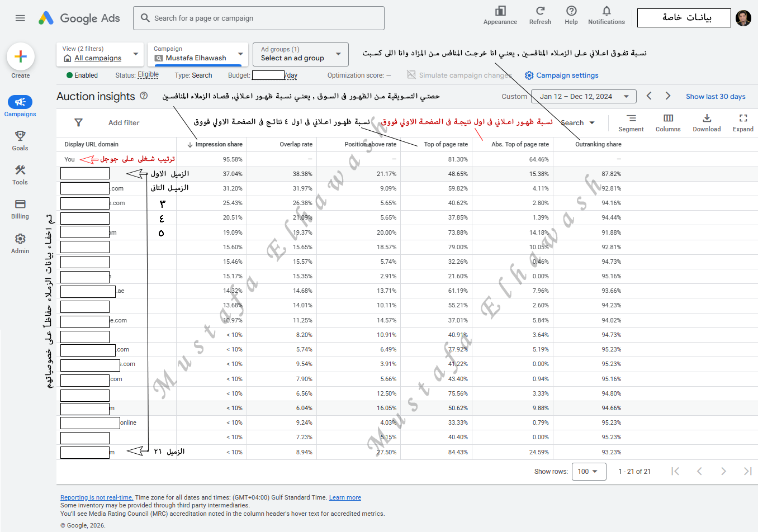
Task: Open the Columns selector
Action: 668,118
